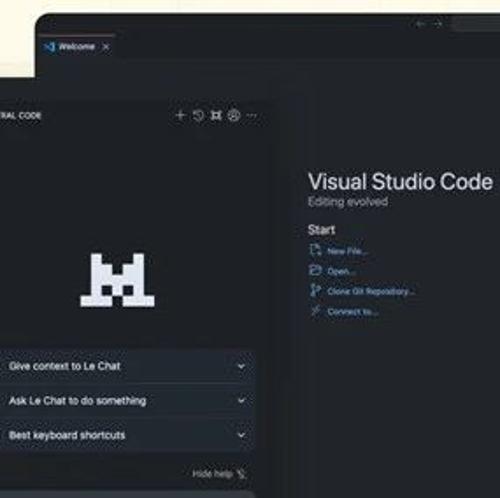500x498 pixels.
Task: Click the remote connect icon beside Connect to
Action: [315, 311]
